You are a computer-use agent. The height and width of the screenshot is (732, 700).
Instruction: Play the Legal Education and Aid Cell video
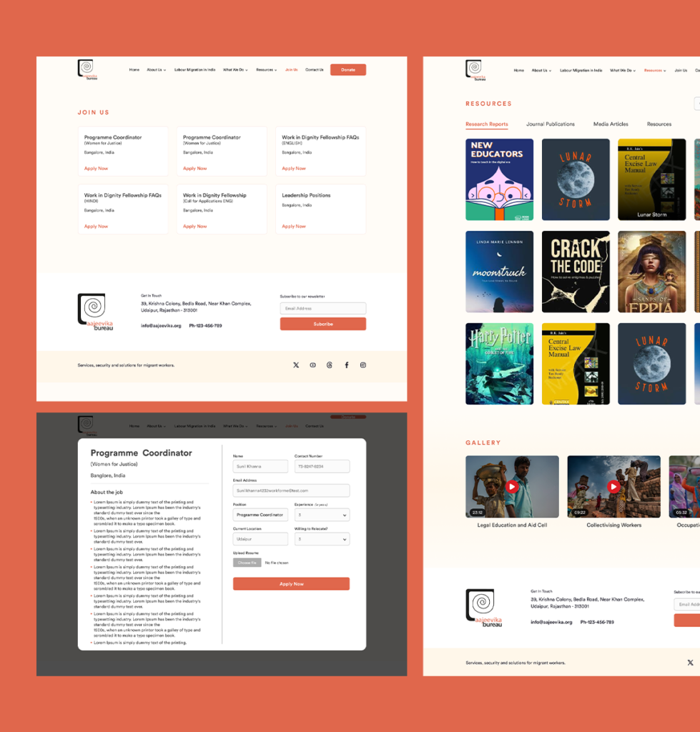coord(512,486)
